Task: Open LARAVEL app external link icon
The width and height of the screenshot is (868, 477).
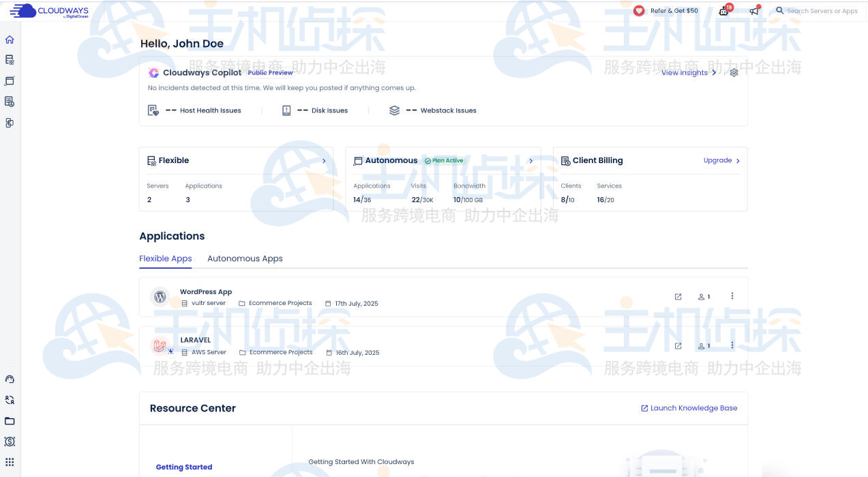Action: click(678, 345)
